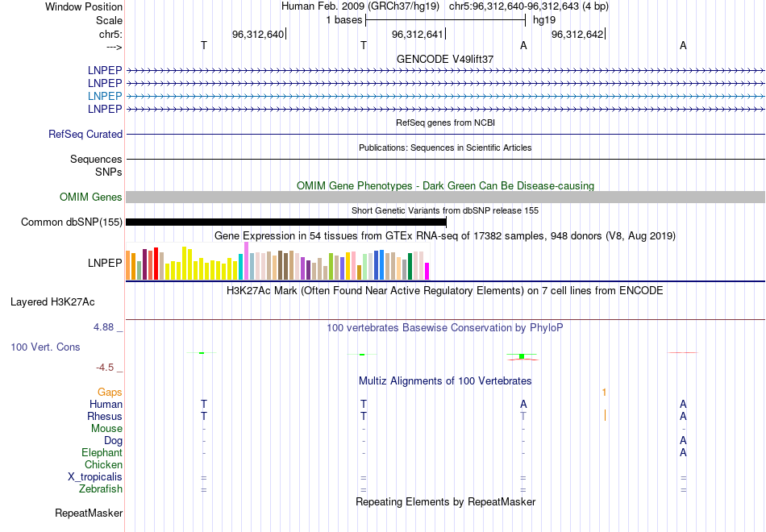The height and width of the screenshot is (532, 766).
Task: Click the magenta last bar in GTEx chart
Action: coord(427,271)
